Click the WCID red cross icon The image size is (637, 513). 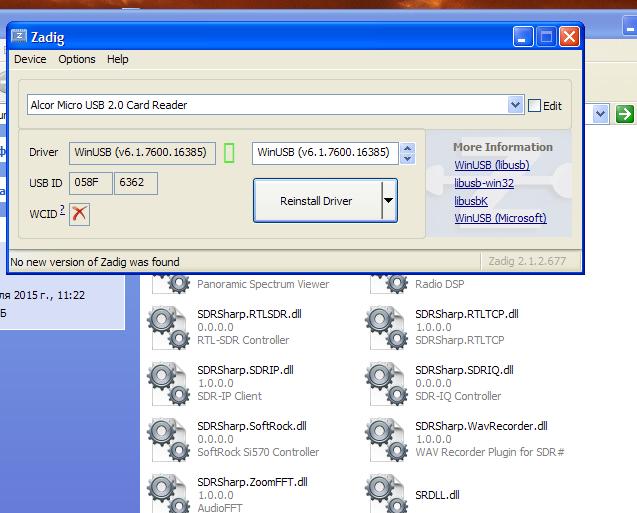click(79, 214)
